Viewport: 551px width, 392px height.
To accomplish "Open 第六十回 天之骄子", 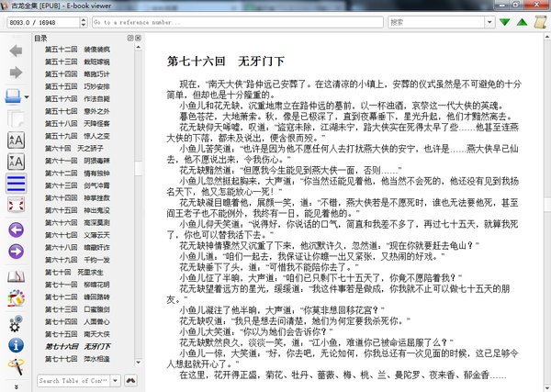I will [x=73, y=148].
